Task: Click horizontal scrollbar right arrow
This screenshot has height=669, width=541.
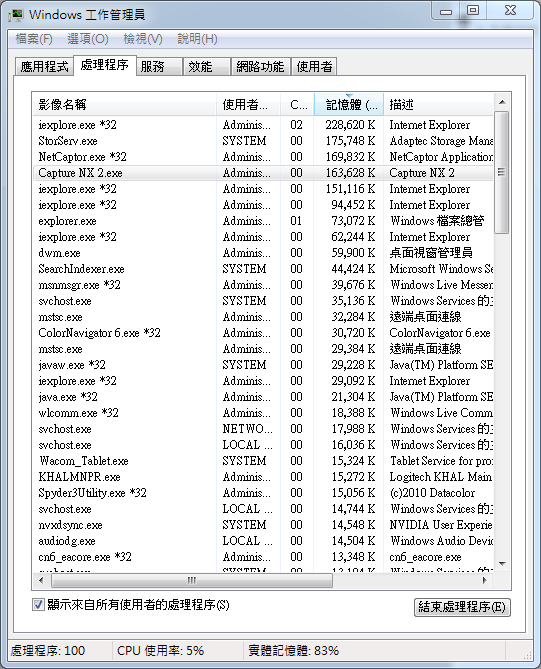Action: pos(485,580)
